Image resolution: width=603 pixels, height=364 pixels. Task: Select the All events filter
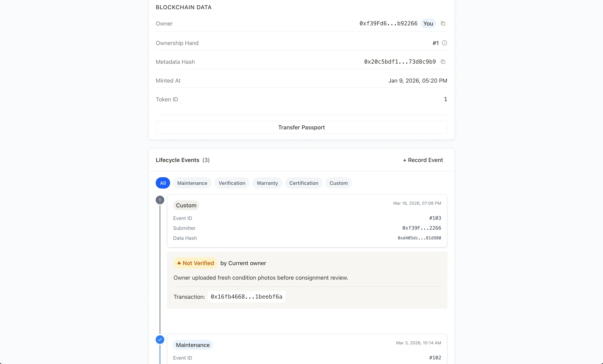[162, 183]
